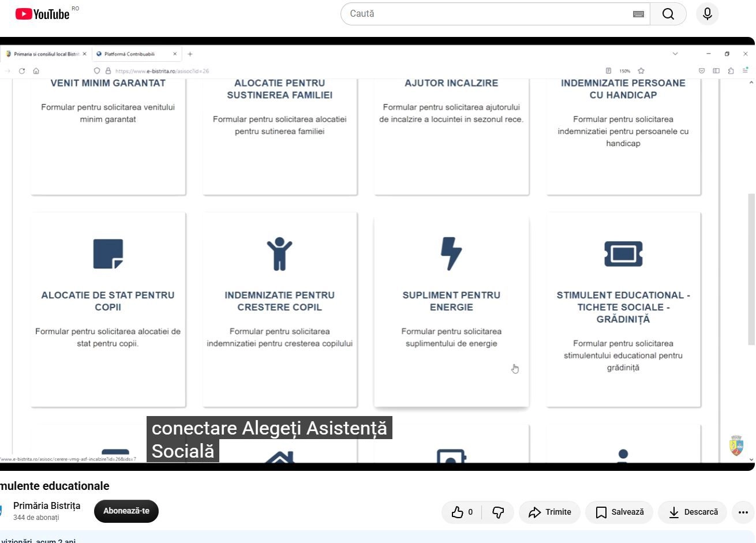Image resolution: width=756 pixels, height=543 pixels.
Task: Open the Primăria Bistrița channel link
Action: [x=47, y=505]
